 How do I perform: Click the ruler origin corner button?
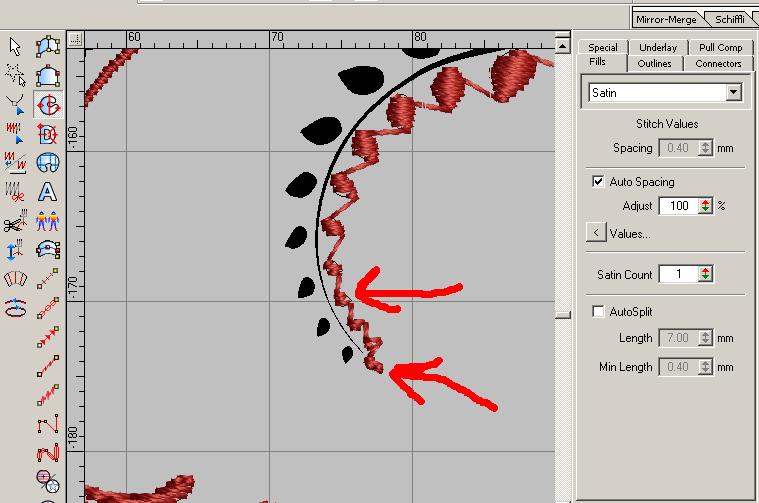pyautogui.click(x=75, y=39)
